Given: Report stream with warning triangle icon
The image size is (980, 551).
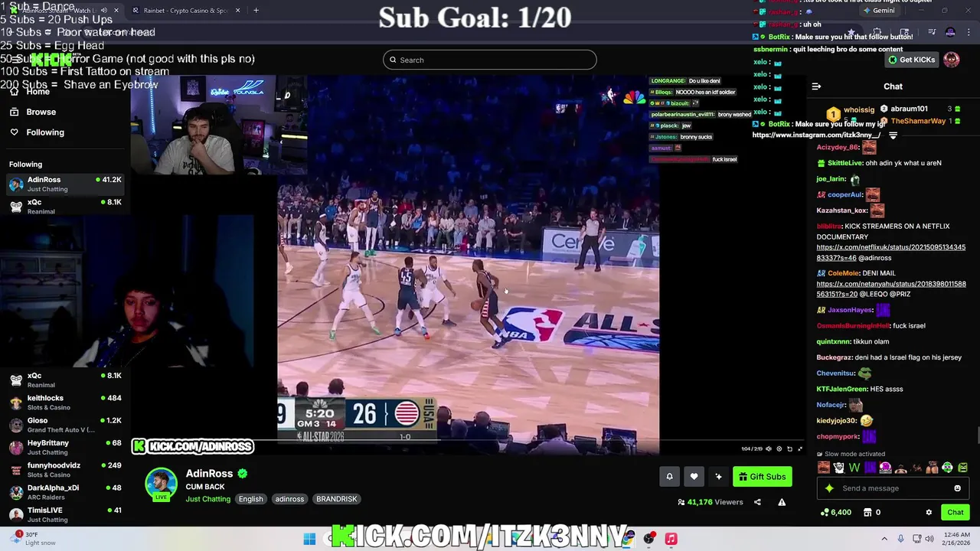Looking at the screenshot, I should 782,502.
